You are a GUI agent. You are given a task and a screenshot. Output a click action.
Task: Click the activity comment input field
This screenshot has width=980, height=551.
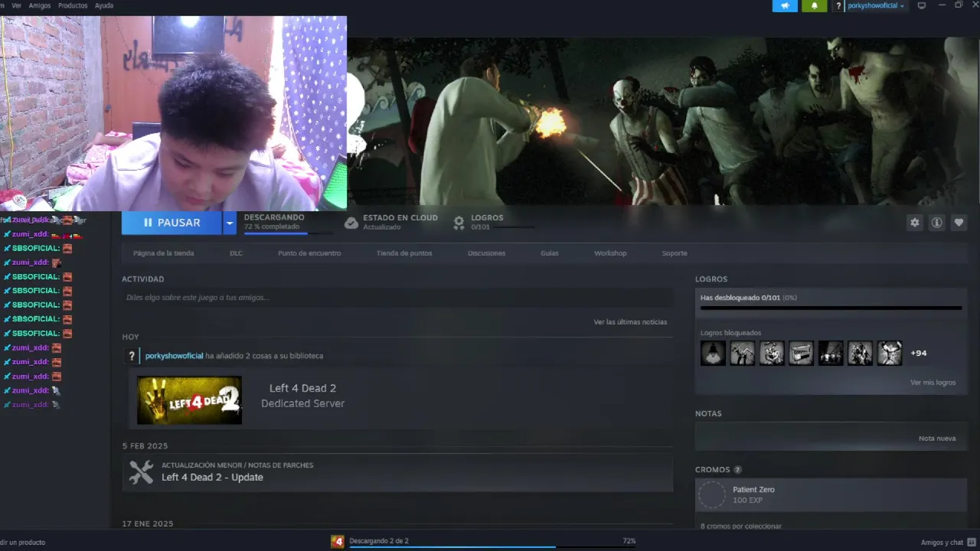397,298
